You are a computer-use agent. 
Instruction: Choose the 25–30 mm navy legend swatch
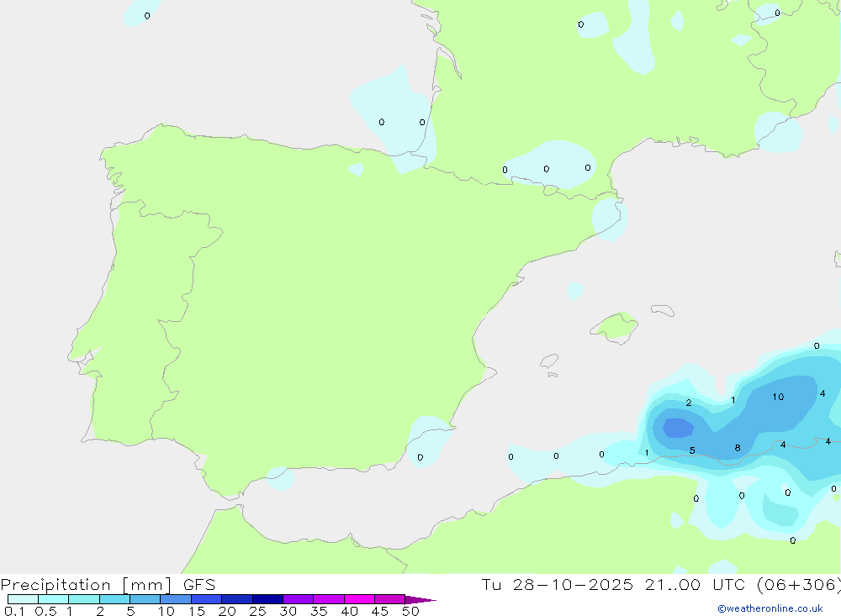click(267, 599)
